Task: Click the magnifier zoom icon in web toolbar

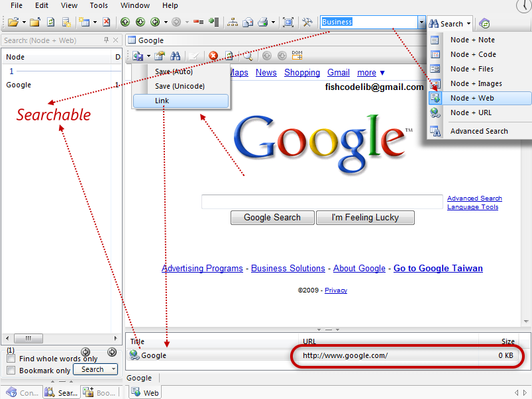Action: coord(248,56)
